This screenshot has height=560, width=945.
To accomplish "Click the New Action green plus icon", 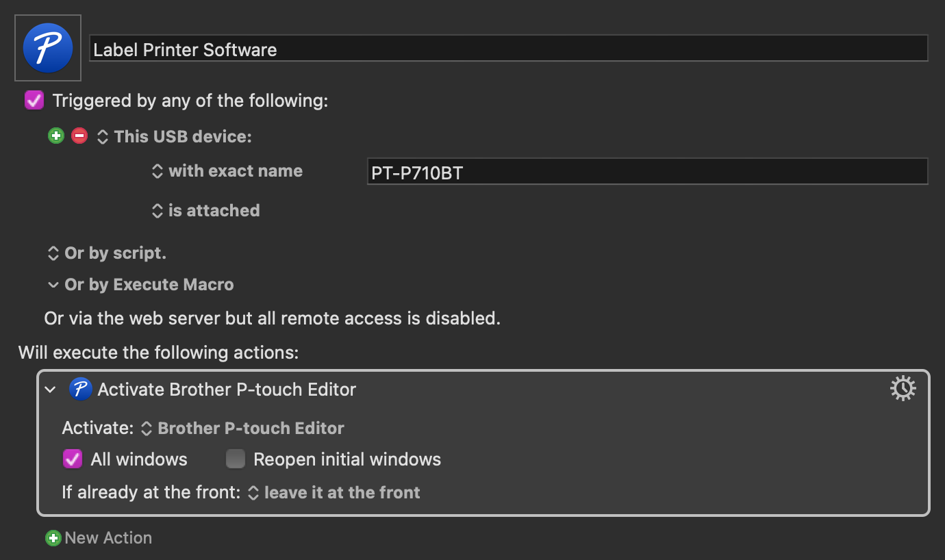I will (x=53, y=538).
